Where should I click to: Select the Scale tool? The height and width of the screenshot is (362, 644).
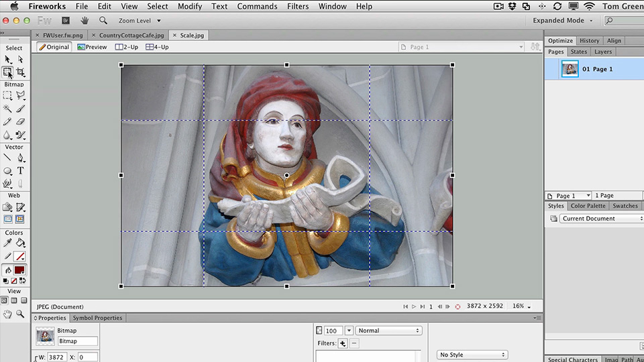[x=7, y=72]
